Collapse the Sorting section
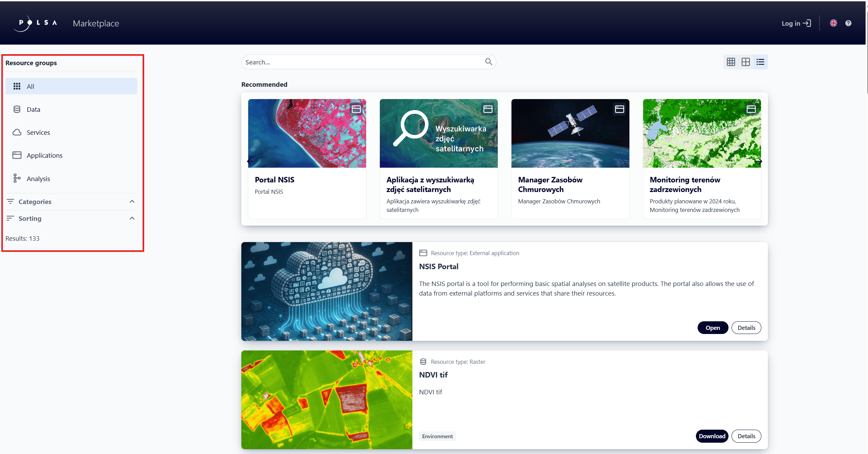Image resolution: width=868 pixels, height=454 pixels. [132, 218]
